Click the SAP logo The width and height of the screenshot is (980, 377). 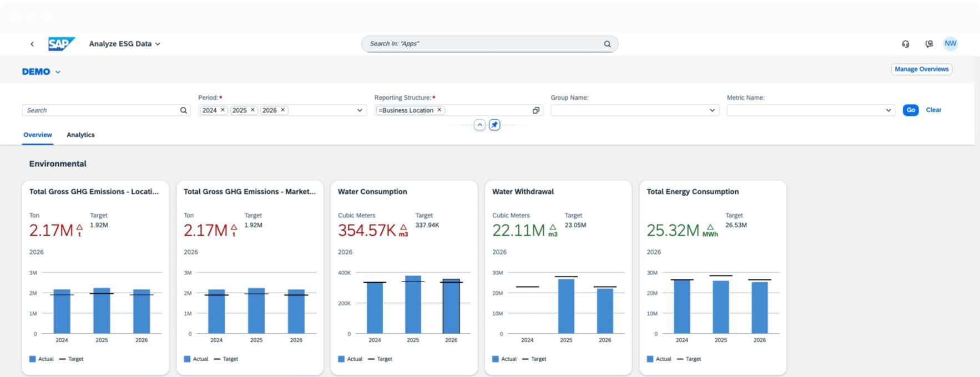61,44
